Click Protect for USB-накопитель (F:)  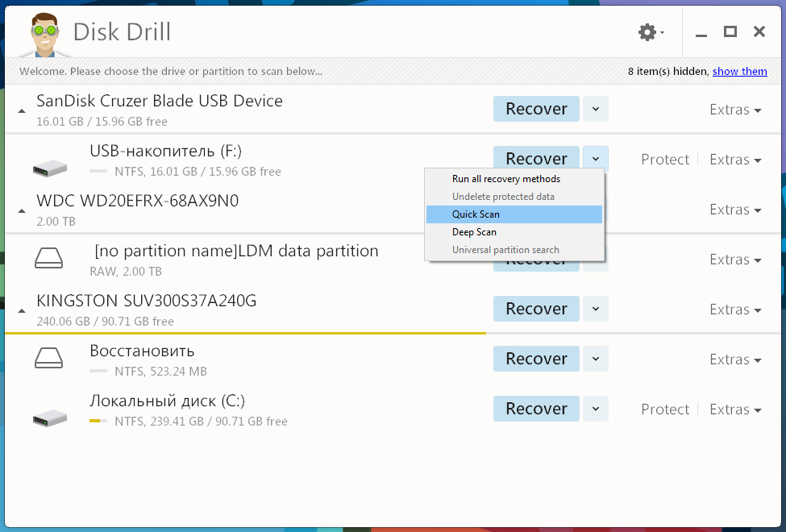tap(665, 160)
